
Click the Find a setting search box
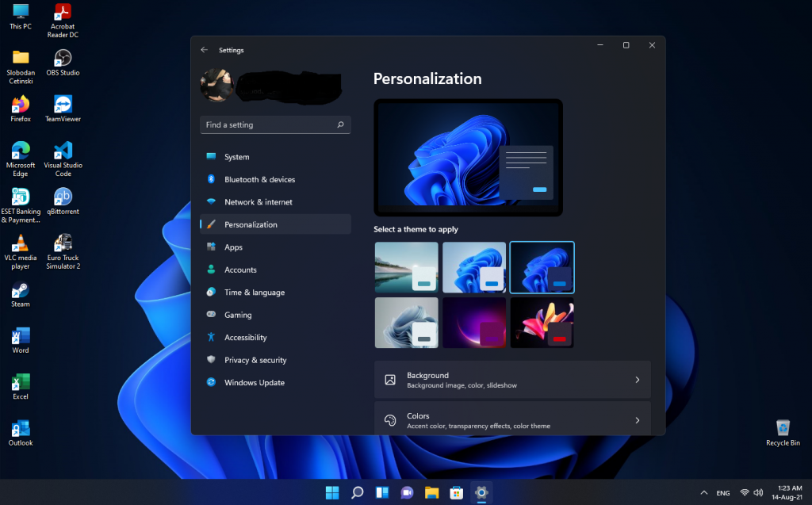click(270, 125)
